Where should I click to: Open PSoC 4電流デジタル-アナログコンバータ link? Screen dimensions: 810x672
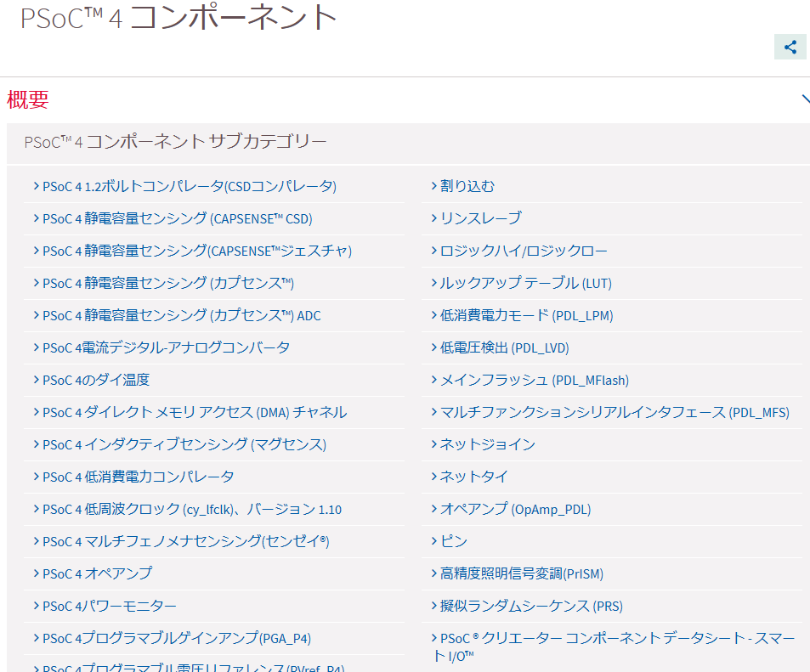click(166, 347)
